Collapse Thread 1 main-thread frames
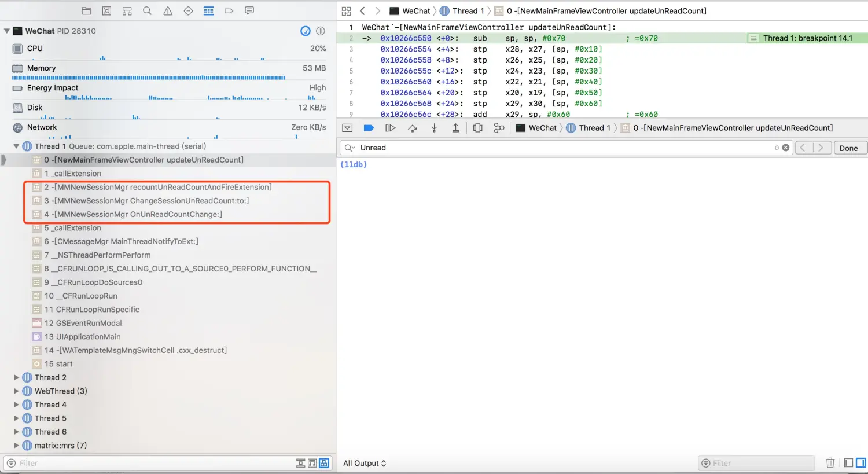This screenshot has width=868, height=474. (16, 146)
